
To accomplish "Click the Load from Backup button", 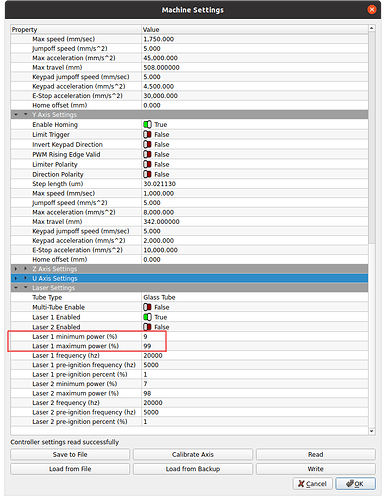I will click(x=193, y=469).
